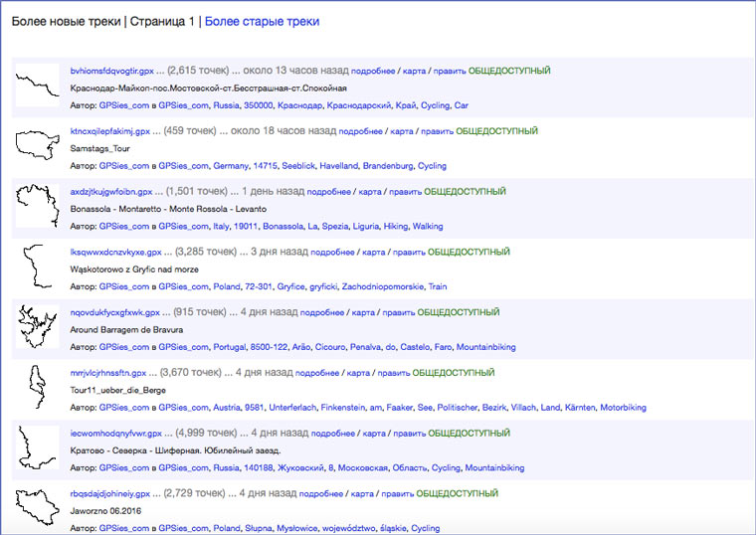The height and width of the screenshot is (535, 756).
Task: Click 'править' for the mrrjvlcjrhnssftn.gpx track
Action: 394,373
